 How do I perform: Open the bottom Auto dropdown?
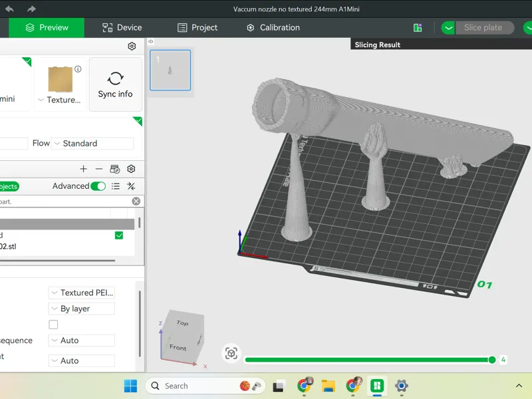pos(82,360)
